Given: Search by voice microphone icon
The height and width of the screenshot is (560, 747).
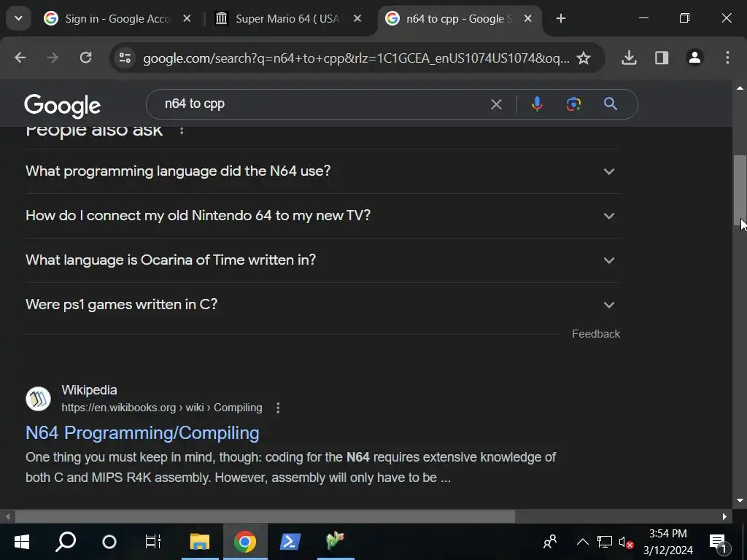Looking at the screenshot, I should pos(537,104).
